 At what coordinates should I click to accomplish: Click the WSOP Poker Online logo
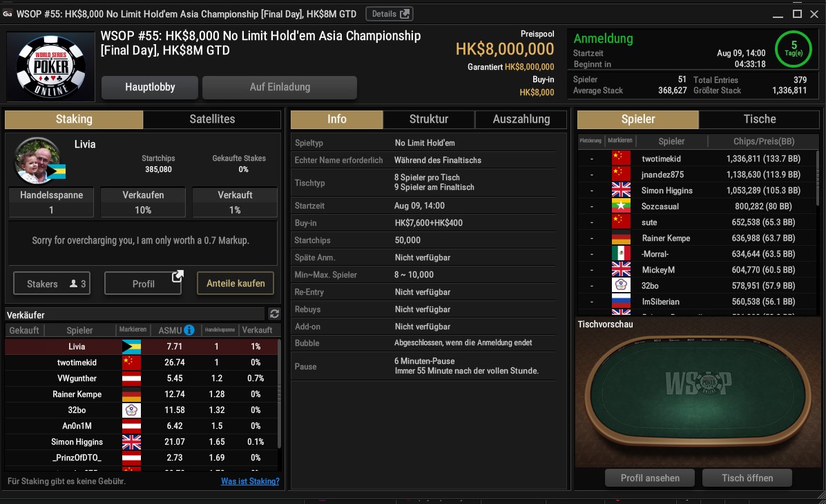coord(50,67)
